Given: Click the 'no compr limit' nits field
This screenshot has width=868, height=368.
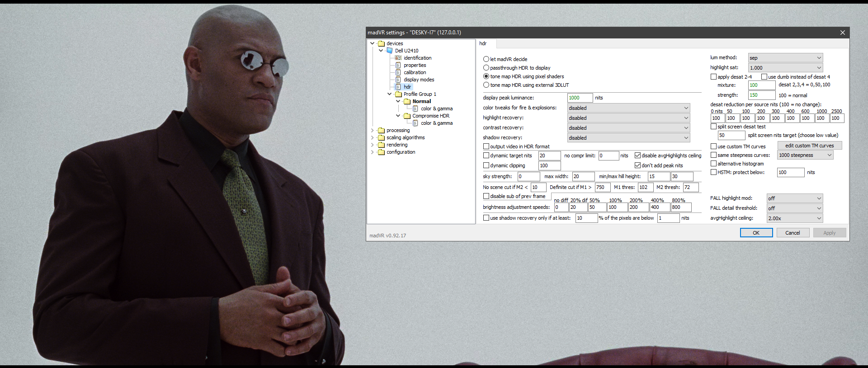Looking at the screenshot, I should pyautogui.click(x=609, y=156).
